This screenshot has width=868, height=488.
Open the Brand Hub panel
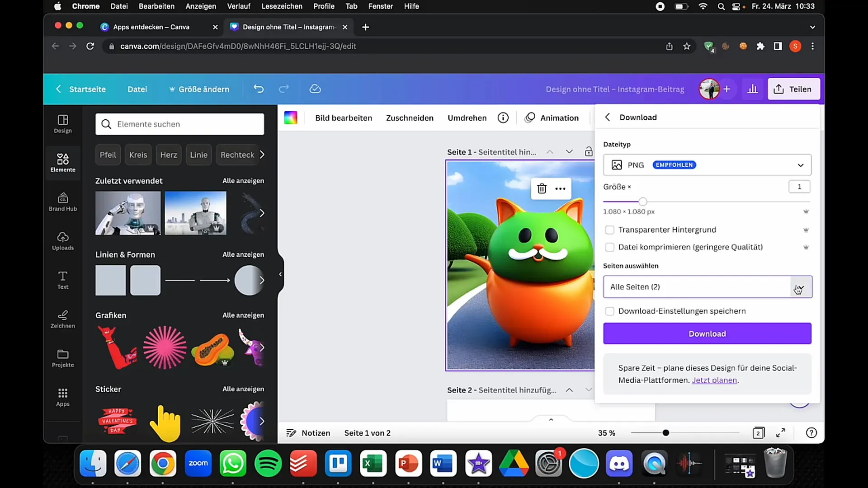tap(63, 202)
